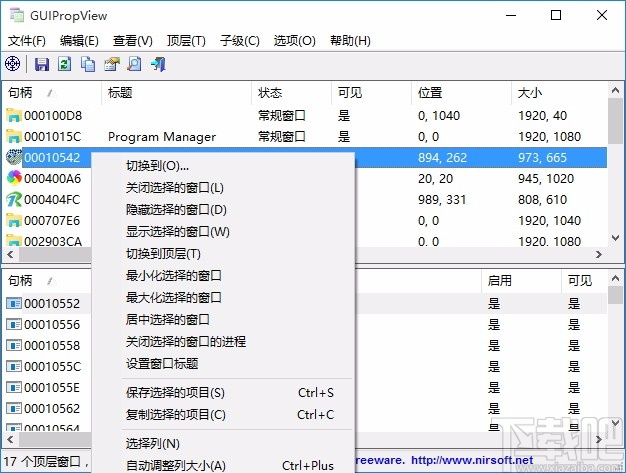
Task: Click the icon of selected row 00010542
Action: pyautogui.click(x=14, y=157)
